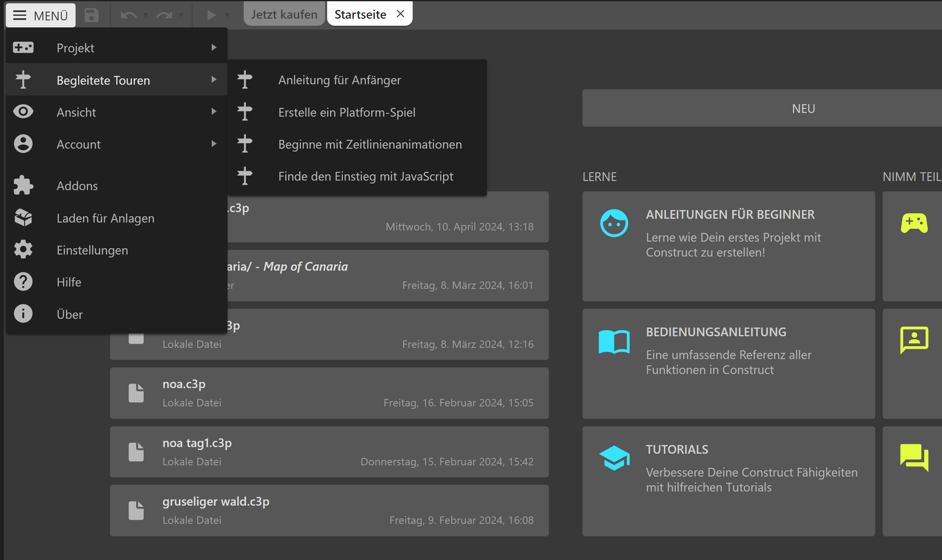The width and height of the screenshot is (942, 560).
Task: Open the Ansicht menu item
Action: [117, 112]
